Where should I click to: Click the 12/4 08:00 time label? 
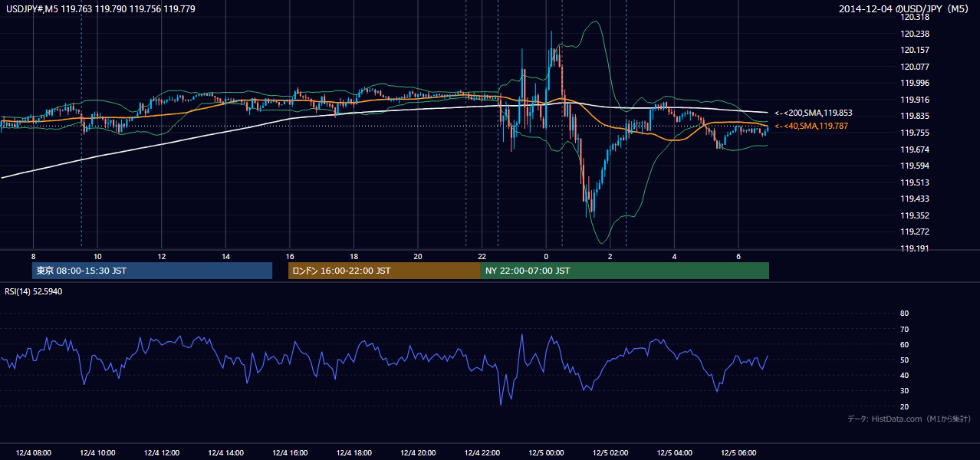click(x=32, y=453)
